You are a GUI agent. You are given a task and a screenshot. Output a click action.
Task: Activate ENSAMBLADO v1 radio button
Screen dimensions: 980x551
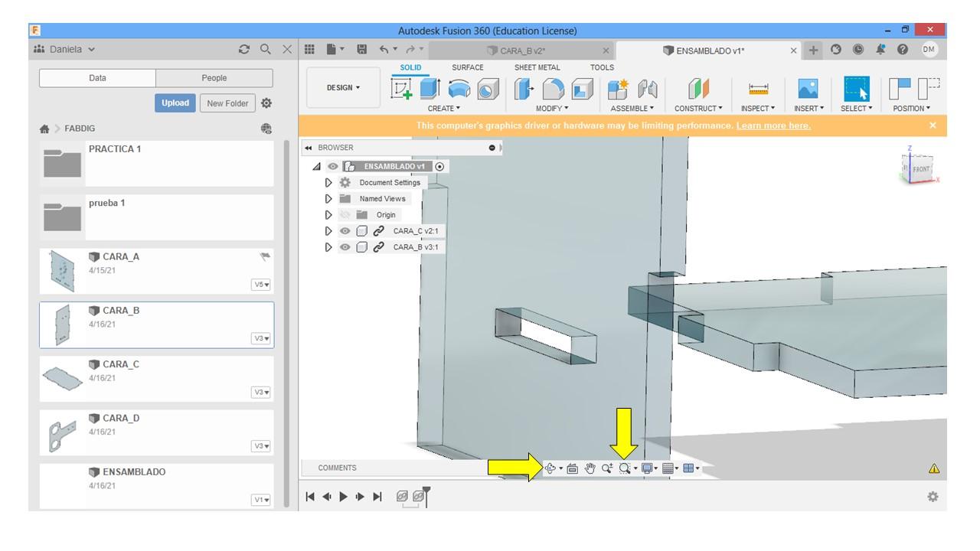pyautogui.click(x=439, y=166)
